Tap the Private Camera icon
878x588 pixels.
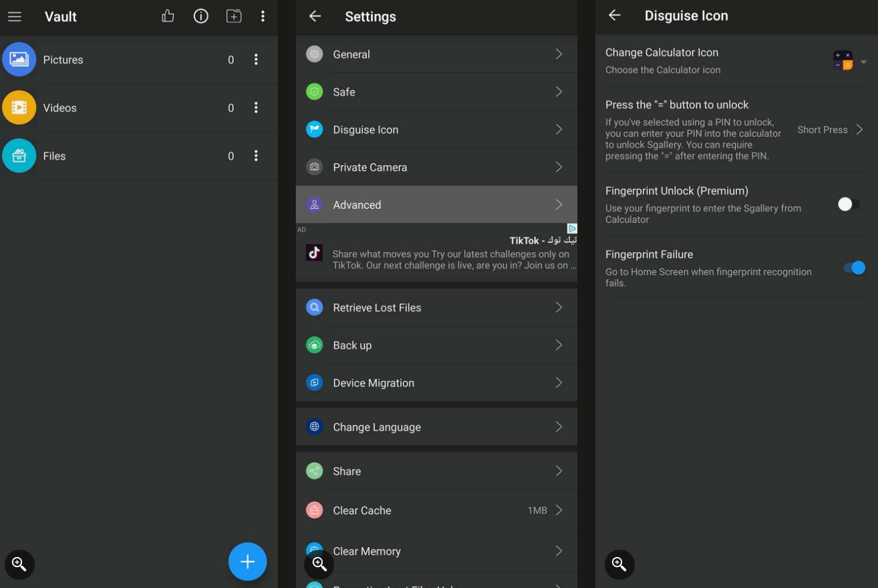click(314, 167)
